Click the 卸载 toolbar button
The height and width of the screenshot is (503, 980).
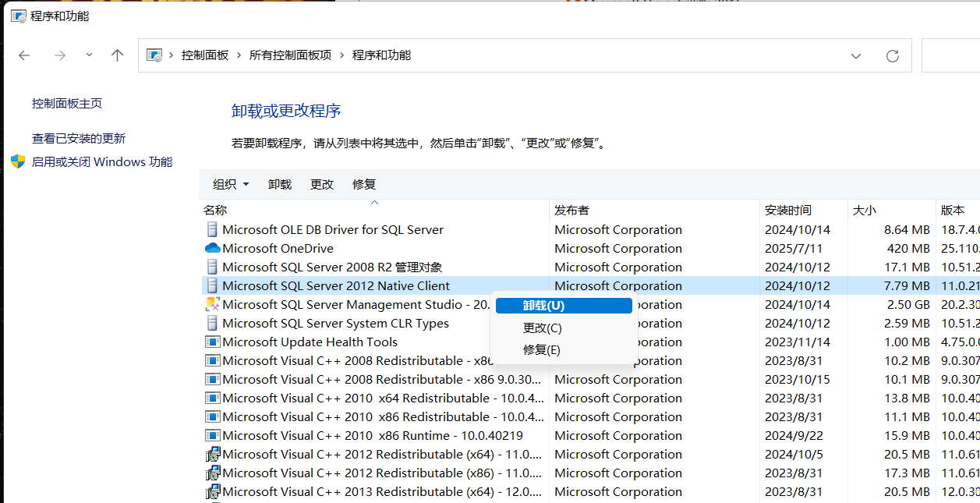(x=280, y=184)
